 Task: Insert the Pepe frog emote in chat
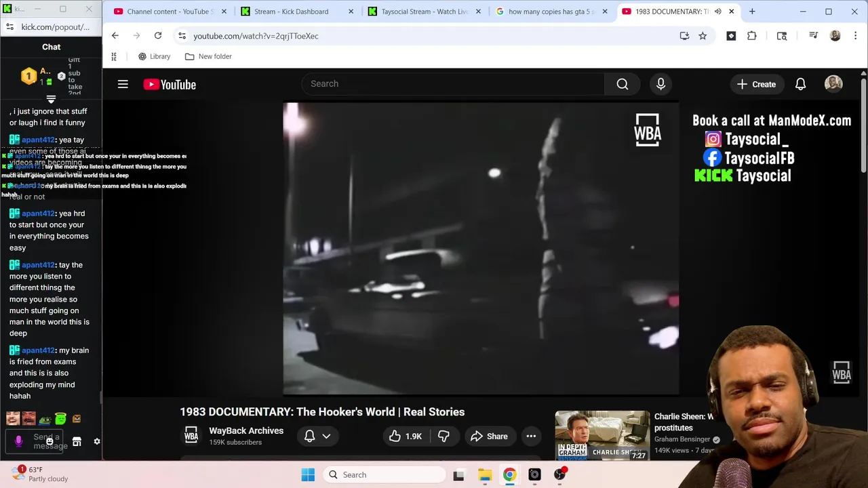45,419
